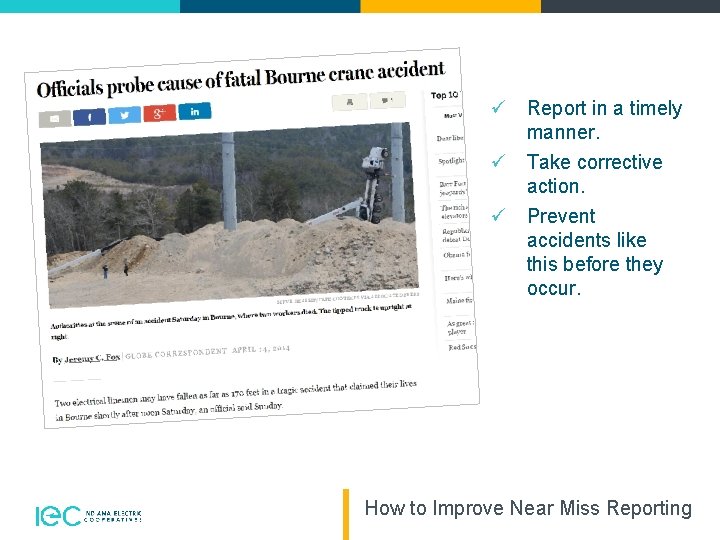This screenshot has height=540, width=720.
Task: Open the 'Red Sox' sidebar link
Action: [x=462, y=347]
